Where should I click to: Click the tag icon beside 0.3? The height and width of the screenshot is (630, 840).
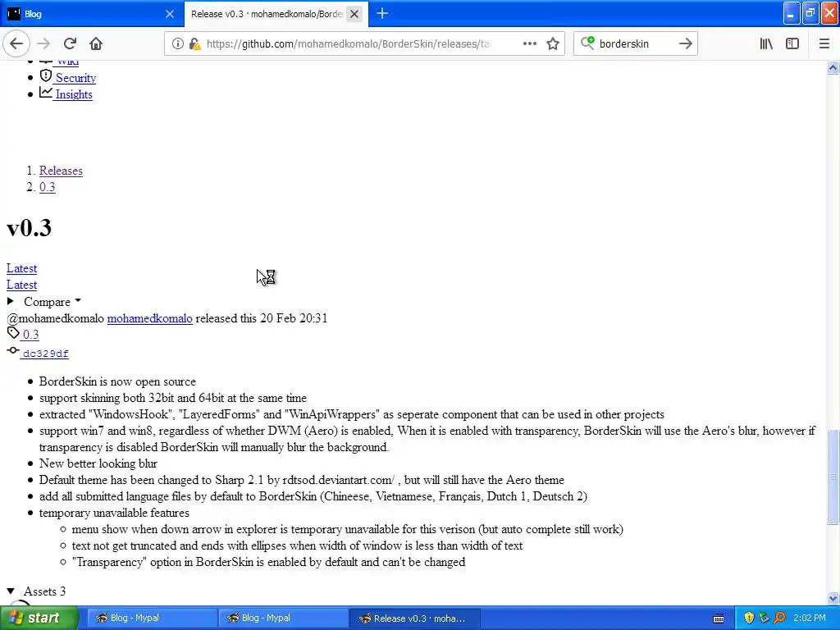coord(13,333)
